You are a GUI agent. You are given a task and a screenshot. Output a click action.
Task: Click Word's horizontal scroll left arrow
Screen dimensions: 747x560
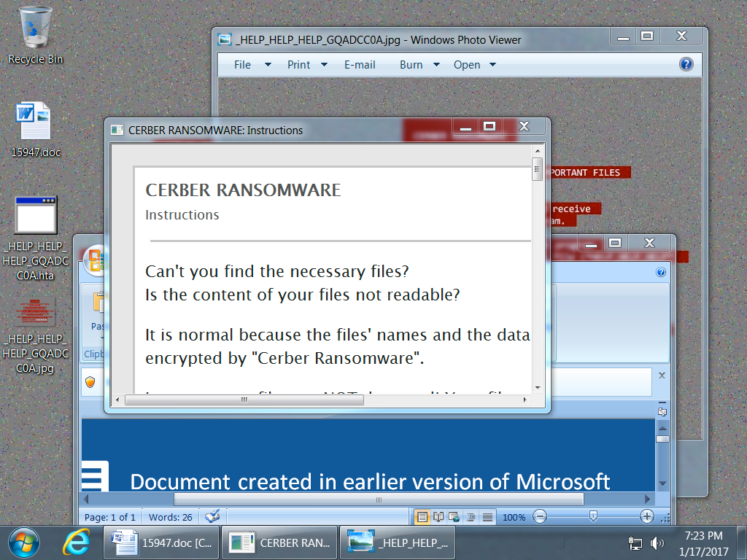[x=86, y=499]
